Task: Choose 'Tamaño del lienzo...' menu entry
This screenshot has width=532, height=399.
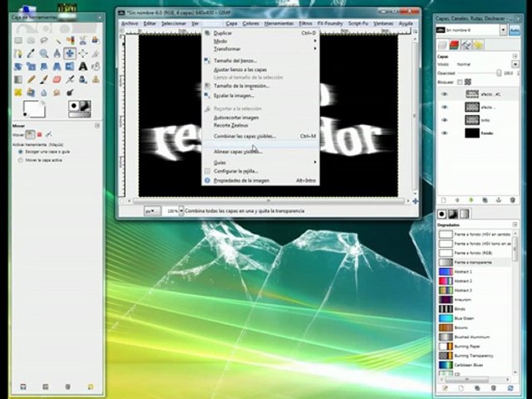Action: click(x=260, y=61)
